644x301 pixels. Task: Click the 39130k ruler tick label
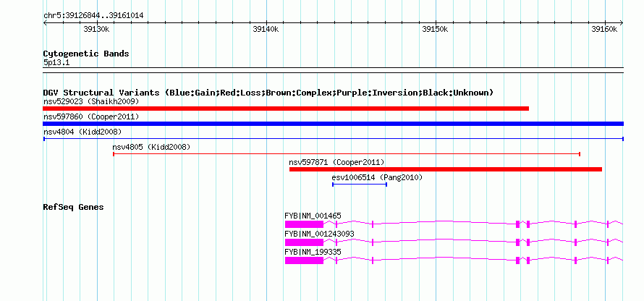coord(96,29)
